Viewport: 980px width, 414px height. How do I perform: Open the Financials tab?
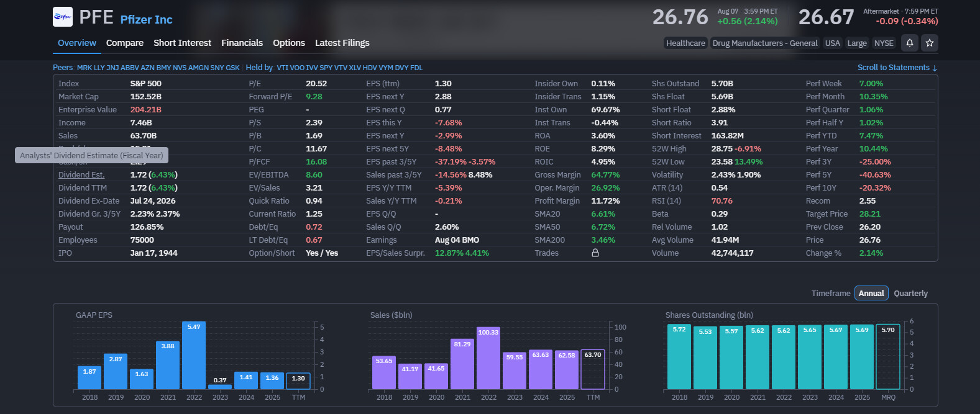pos(242,43)
